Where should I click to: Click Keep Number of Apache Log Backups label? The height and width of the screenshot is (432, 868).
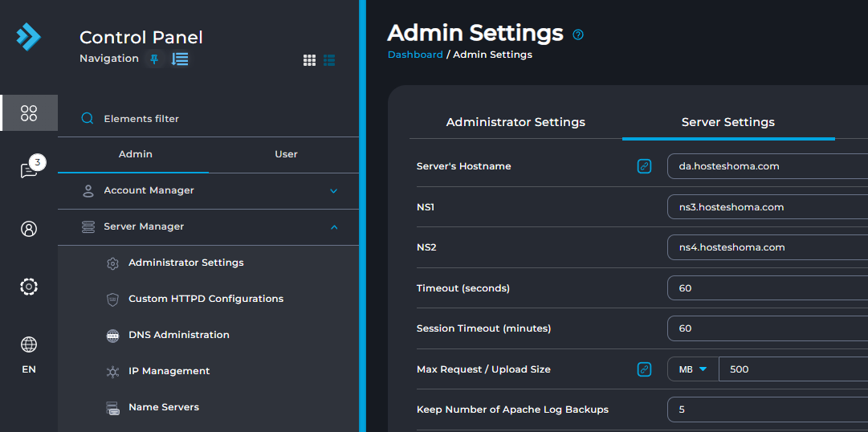(x=512, y=410)
